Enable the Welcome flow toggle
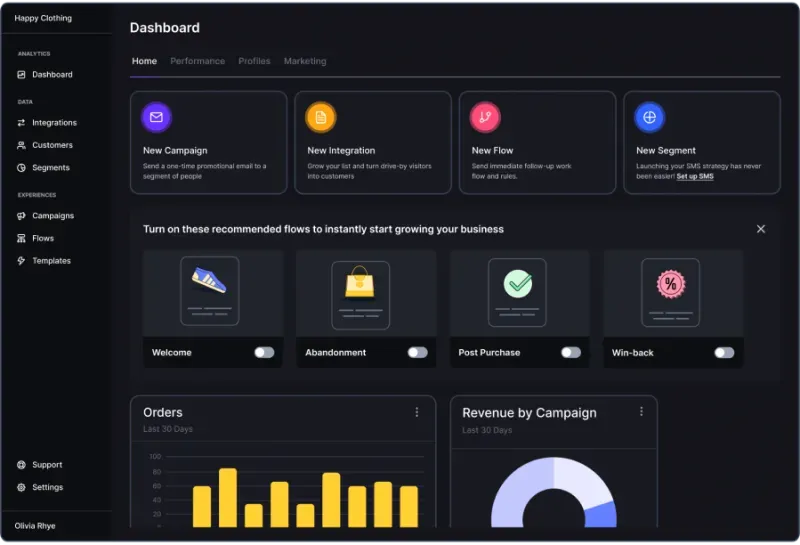800x545 pixels. (x=264, y=353)
